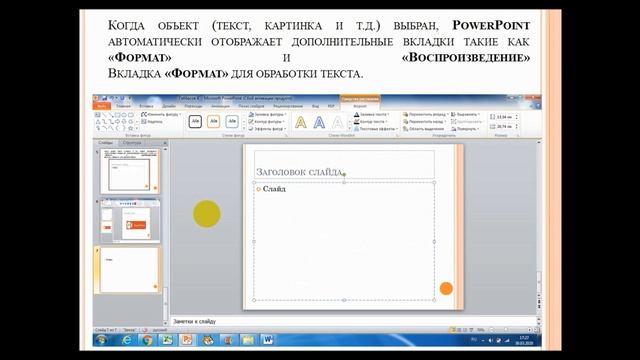The image size is (640, 360).
Task: Apply the blue outlined shape style
Action: point(232,121)
